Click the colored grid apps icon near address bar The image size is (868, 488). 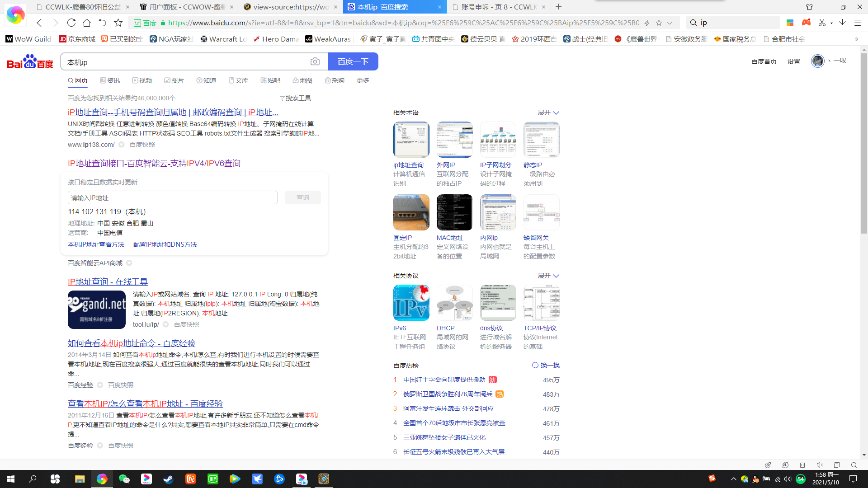(x=790, y=23)
